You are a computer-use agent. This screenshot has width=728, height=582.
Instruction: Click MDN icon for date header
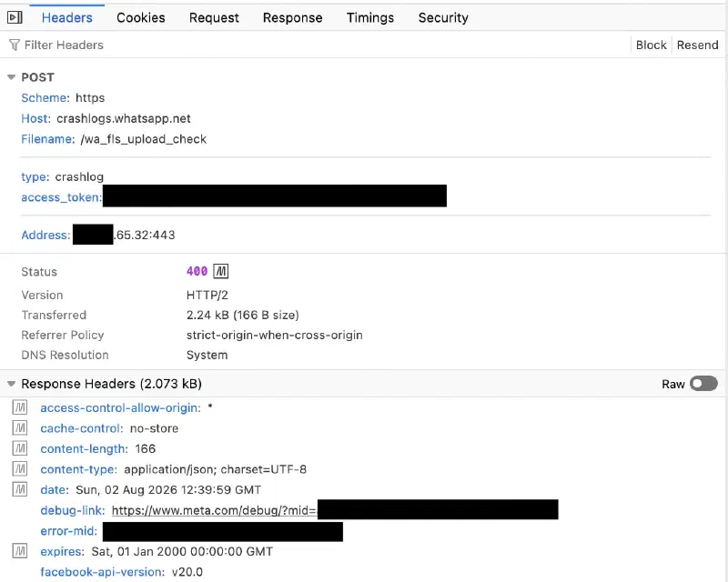[x=19, y=489]
